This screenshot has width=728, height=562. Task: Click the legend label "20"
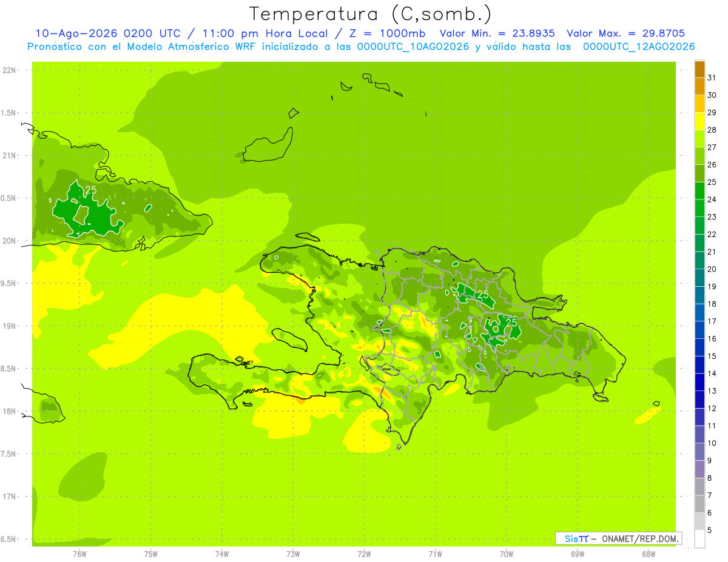click(712, 269)
